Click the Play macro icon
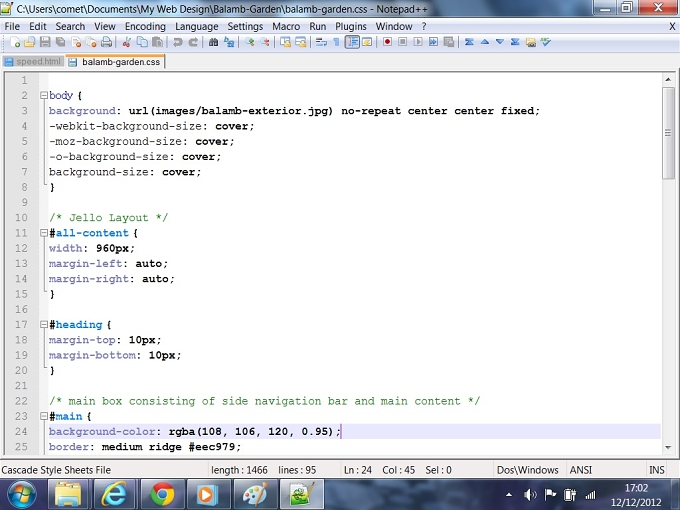This screenshot has height=510, width=680. click(x=418, y=42)
